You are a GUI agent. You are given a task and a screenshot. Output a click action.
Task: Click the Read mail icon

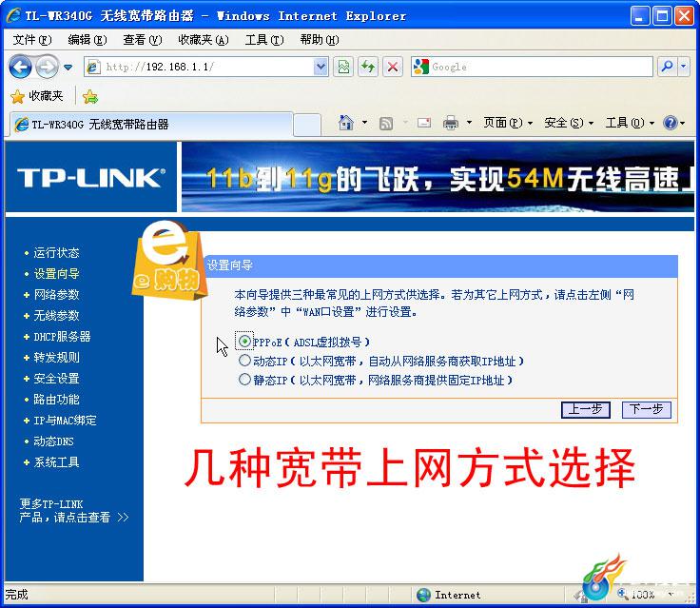coord(424,123)
